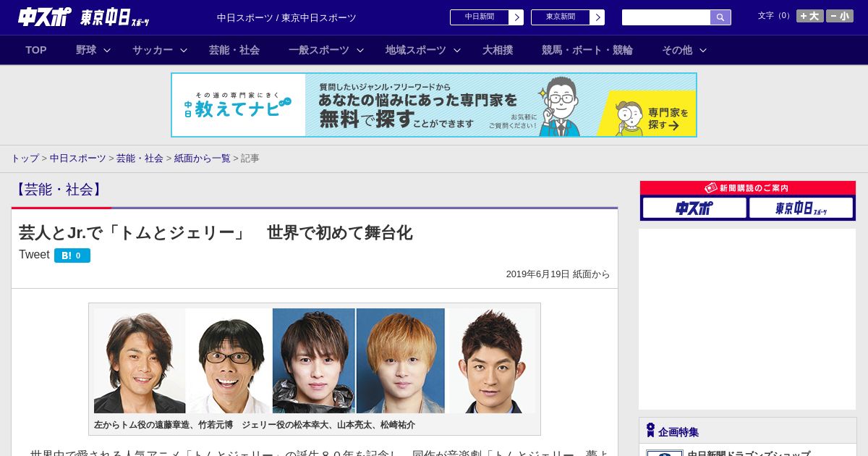The height and width of the screenshot is (456, 868).
Task: Go to トップ breadcrumb link
Action: (25, 158)
